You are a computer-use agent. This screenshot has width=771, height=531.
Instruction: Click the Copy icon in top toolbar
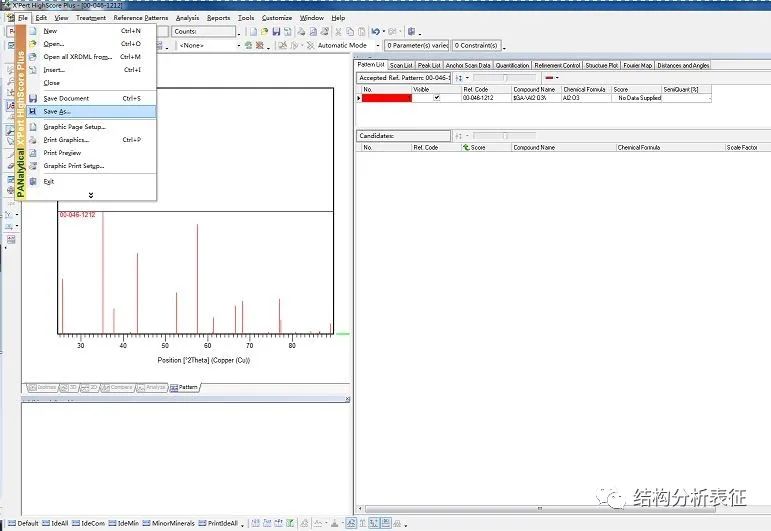[350, 31]
